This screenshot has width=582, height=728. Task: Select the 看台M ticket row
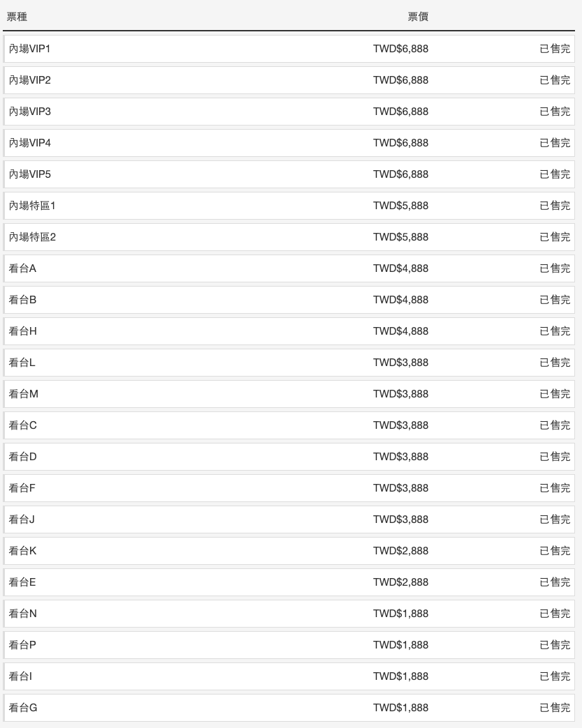pos(289,394)
